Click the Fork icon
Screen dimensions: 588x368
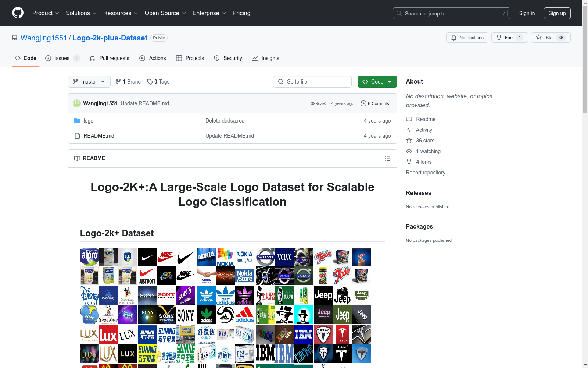499,38
